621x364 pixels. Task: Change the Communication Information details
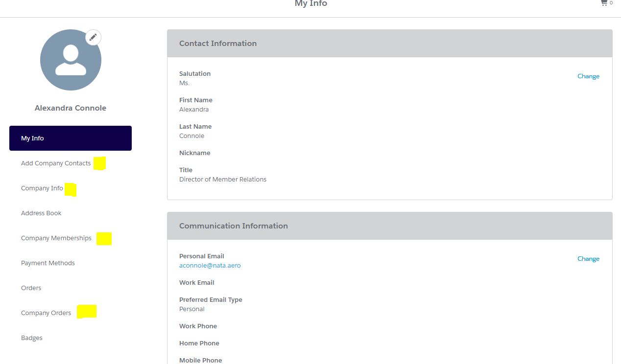tap(588, 258)
